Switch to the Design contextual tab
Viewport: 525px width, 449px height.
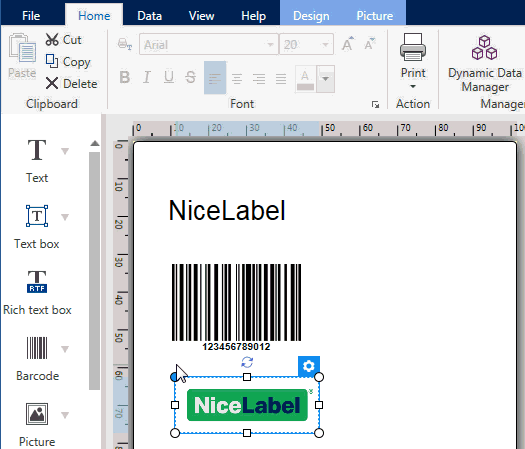coord(311,16)
